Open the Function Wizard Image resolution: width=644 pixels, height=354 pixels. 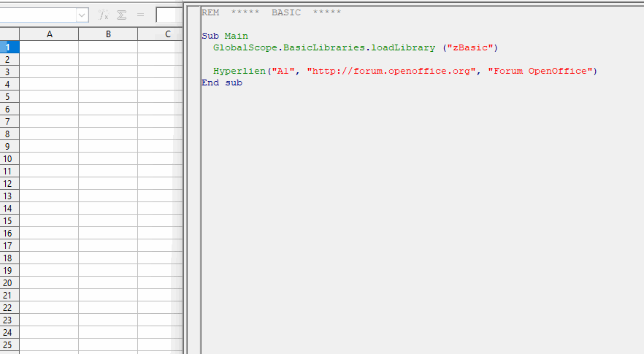tap(104, 15)
